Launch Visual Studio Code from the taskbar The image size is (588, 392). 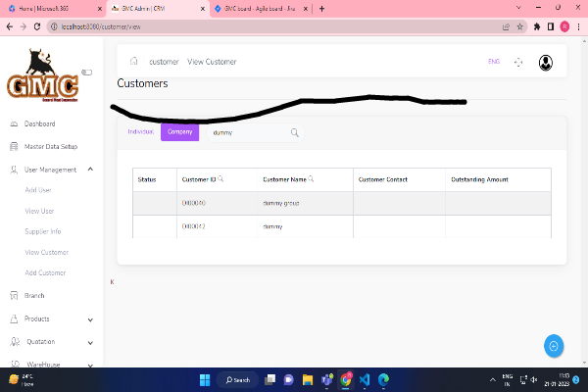point(364,379)
